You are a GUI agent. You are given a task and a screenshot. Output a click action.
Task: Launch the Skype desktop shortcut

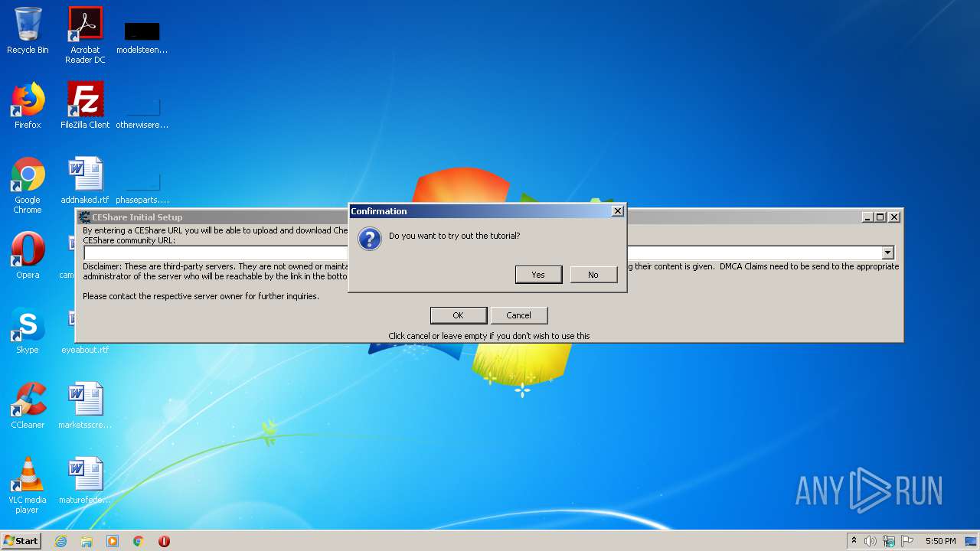28,330
